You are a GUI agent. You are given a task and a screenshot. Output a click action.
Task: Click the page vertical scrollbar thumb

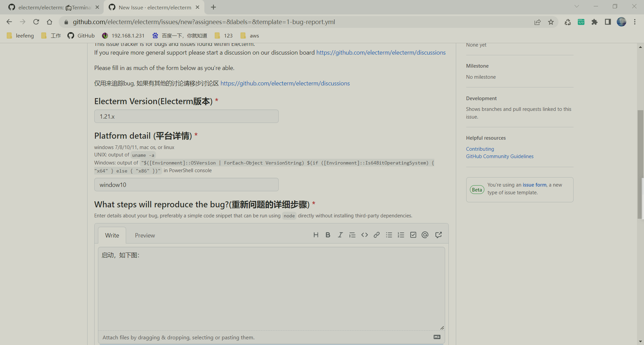640,164
